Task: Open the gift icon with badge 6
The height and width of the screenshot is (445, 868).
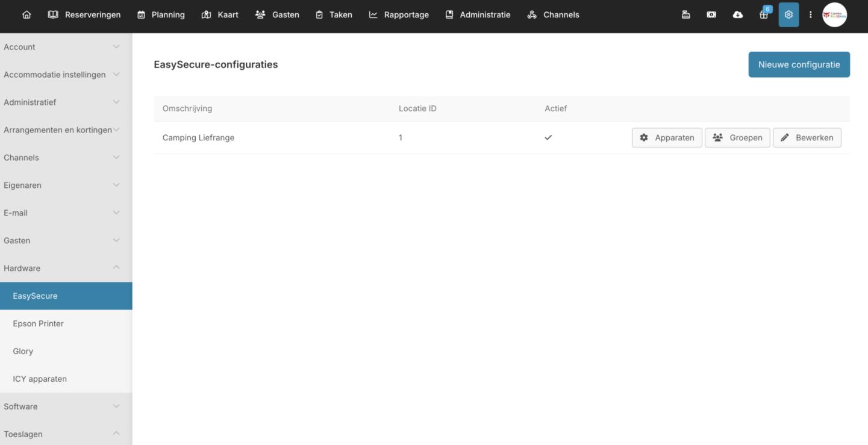Action: (764, 14)
